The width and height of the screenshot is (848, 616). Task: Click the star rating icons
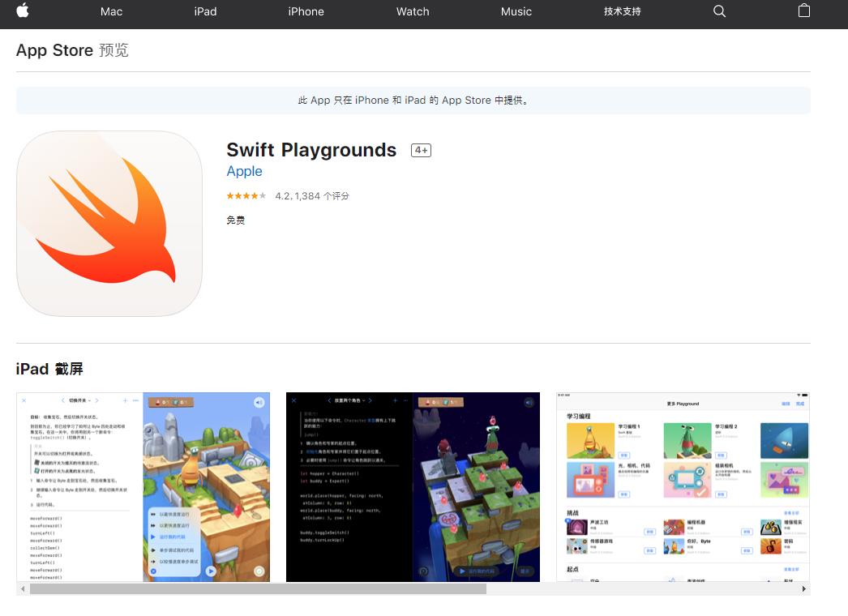point(246,196)
